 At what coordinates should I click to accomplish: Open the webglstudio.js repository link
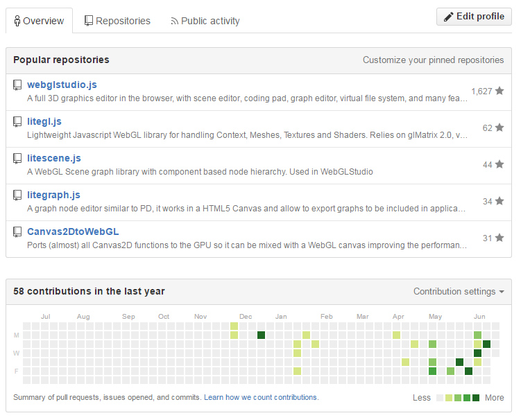pyautogui.click(x=62, y=85)
